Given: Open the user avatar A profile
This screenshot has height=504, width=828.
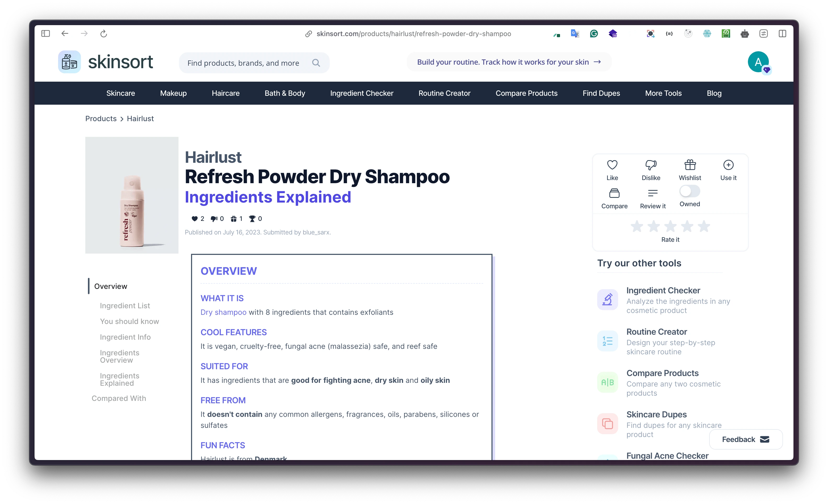Looking at the screenshot, I should tap(758, 62).
